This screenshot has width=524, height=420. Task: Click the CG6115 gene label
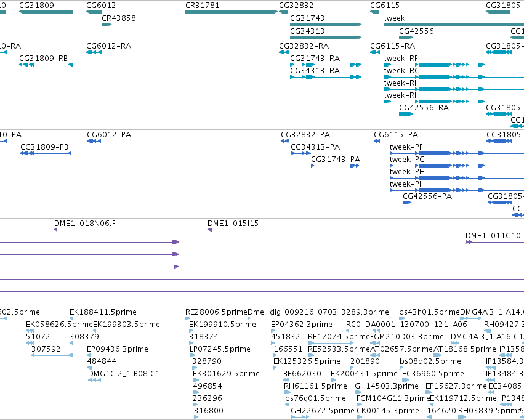[x=385, y=6]
